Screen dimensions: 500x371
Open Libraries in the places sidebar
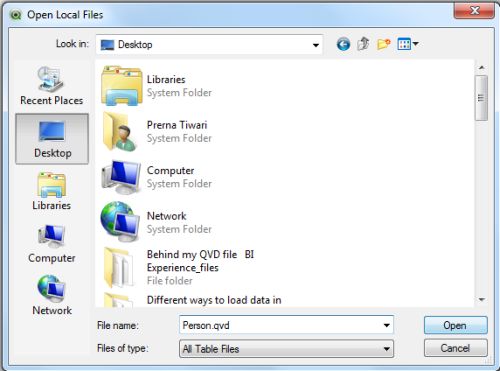click(51, 191)
